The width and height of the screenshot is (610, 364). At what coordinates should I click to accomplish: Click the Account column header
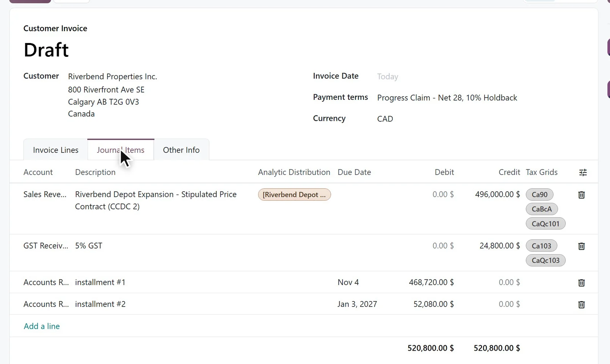(x=38, y=172)
